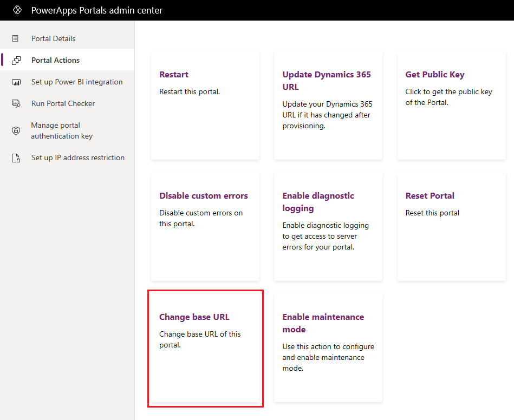Screen dimensions: 514x420
Task: Select the Get Public Key card
Action: (x=451, y=106)
